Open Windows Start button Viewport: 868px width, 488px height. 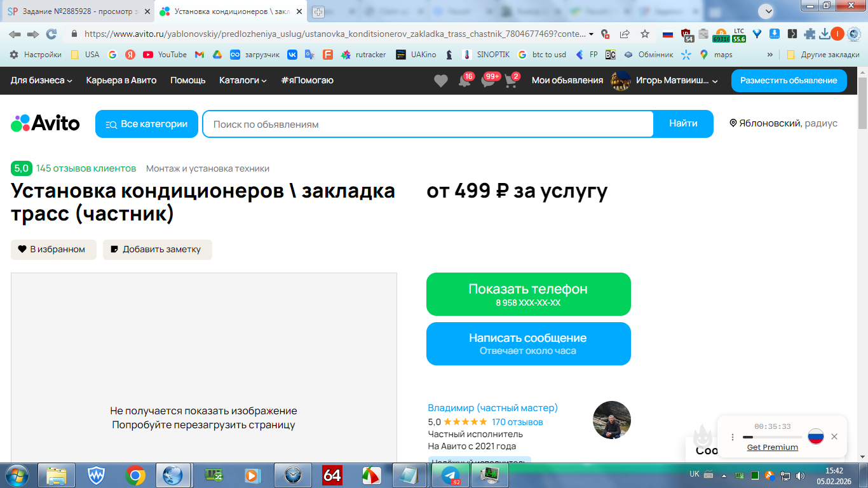point(17,475)
